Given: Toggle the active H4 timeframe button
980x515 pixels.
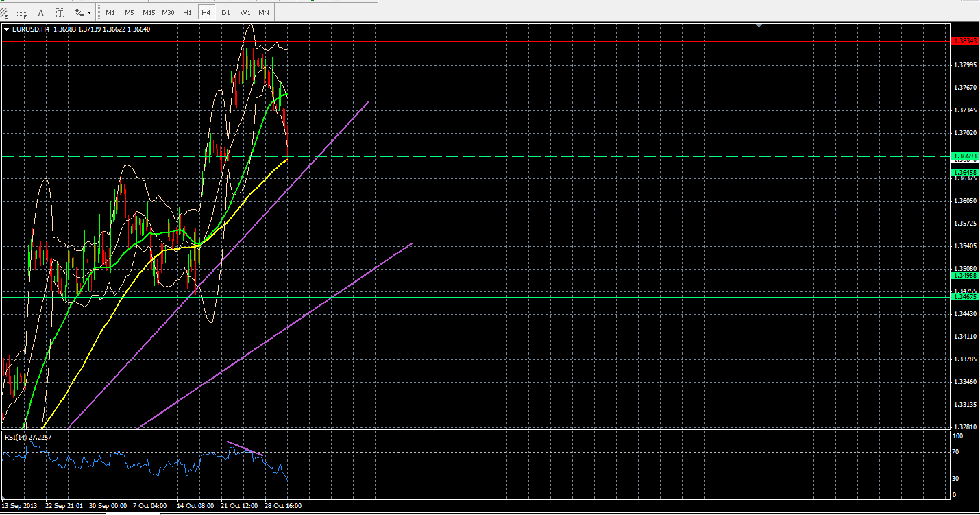Looking at the screenshot, I should [x=206, y=12].
